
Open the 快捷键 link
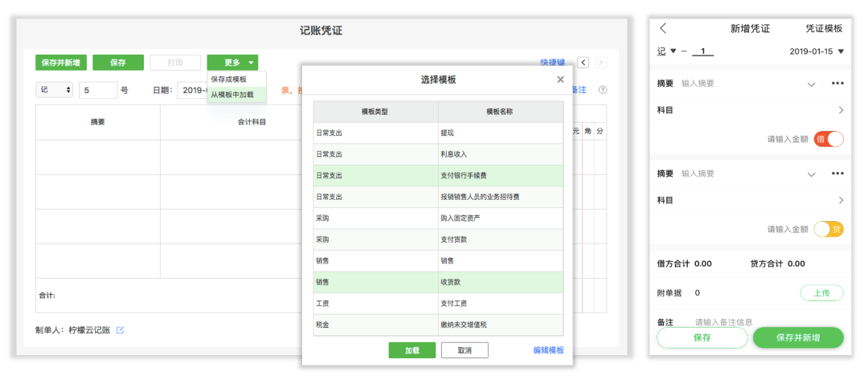pyautogui.click(x=552, y=63)
